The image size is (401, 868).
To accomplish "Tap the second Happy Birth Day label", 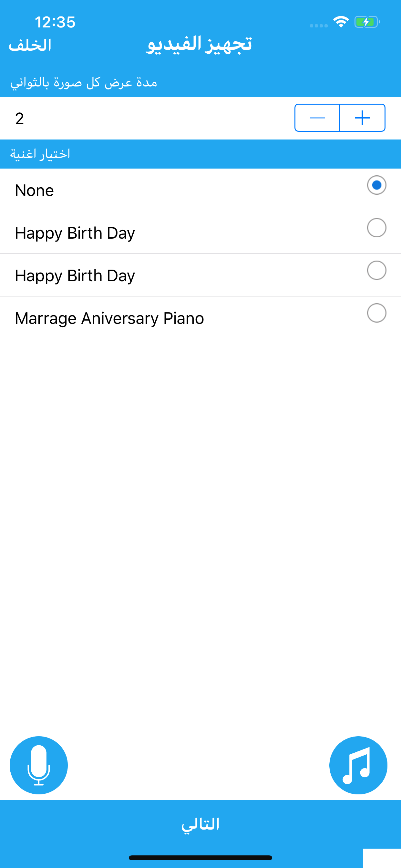I will (x=75, y=276).
